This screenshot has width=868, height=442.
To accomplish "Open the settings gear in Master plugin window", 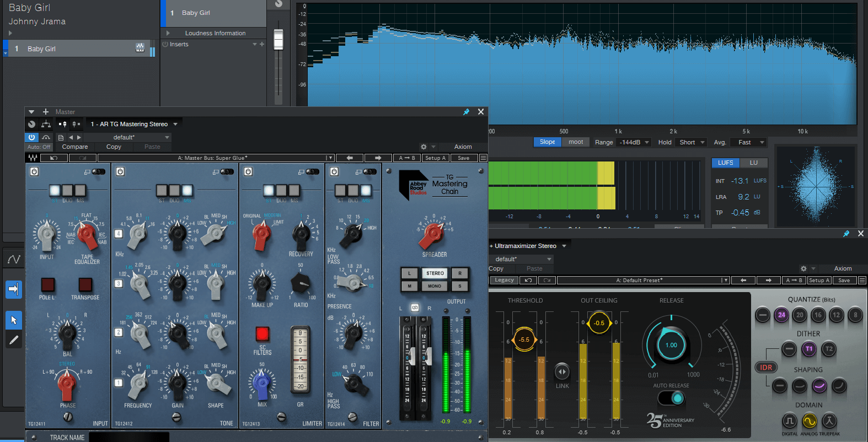I will coord(424,147).
